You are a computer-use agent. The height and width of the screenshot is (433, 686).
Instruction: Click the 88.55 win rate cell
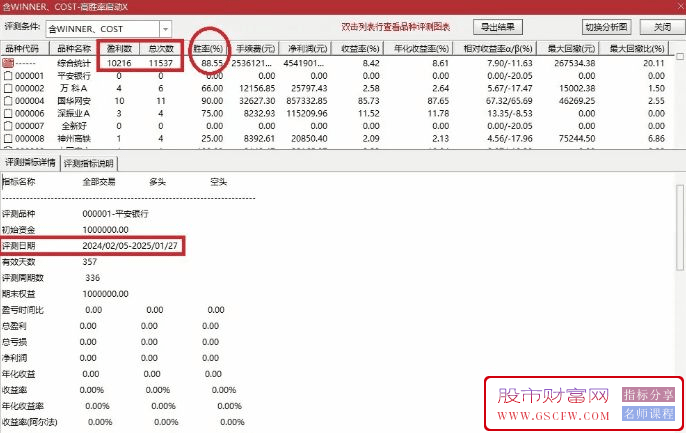[212, 63]
